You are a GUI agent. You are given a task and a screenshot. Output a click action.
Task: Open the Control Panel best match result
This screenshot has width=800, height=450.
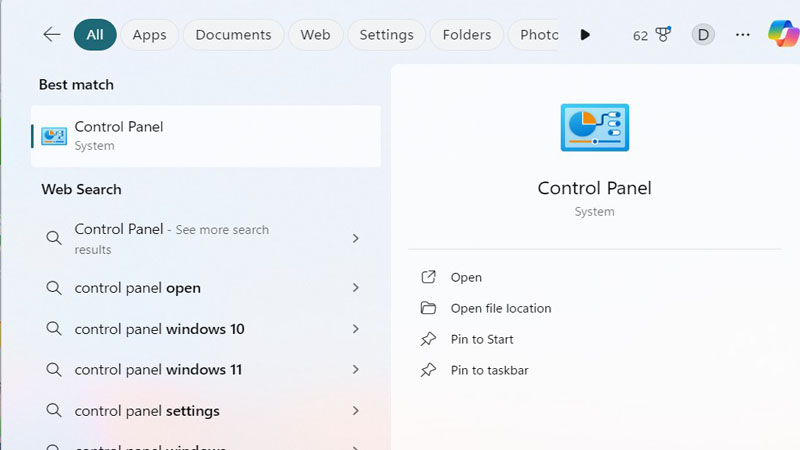[x=206, y=136]
